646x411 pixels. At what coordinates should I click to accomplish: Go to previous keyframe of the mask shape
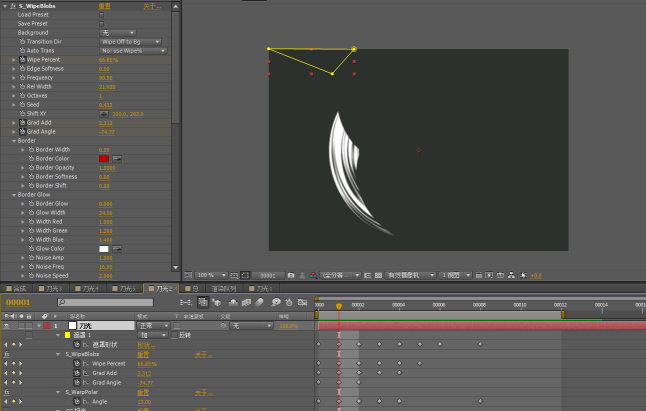(x=6, y=345)
